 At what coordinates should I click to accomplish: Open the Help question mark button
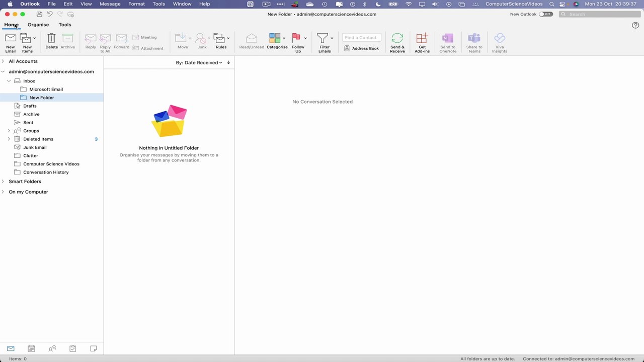(x=635, y=25)
